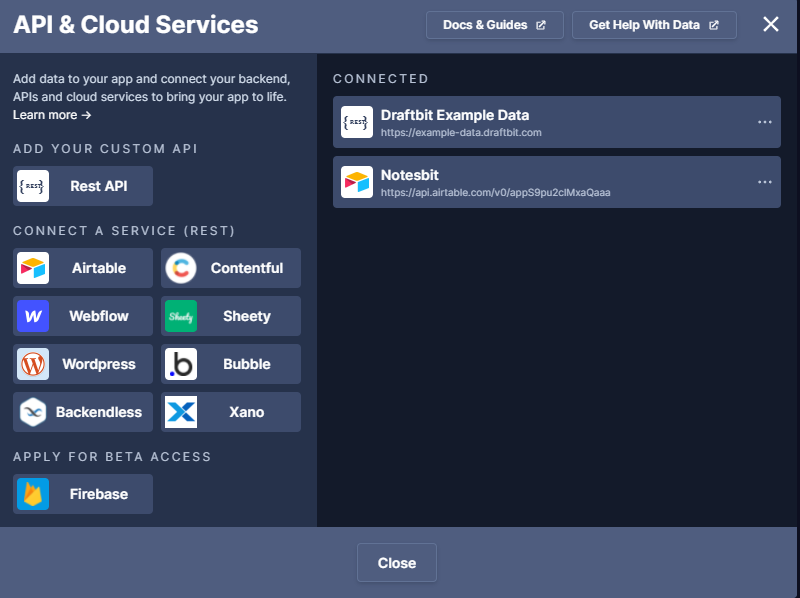Add a custom Rest API
Viewport: 800px width, 598px height.
[x=83, y=186]
